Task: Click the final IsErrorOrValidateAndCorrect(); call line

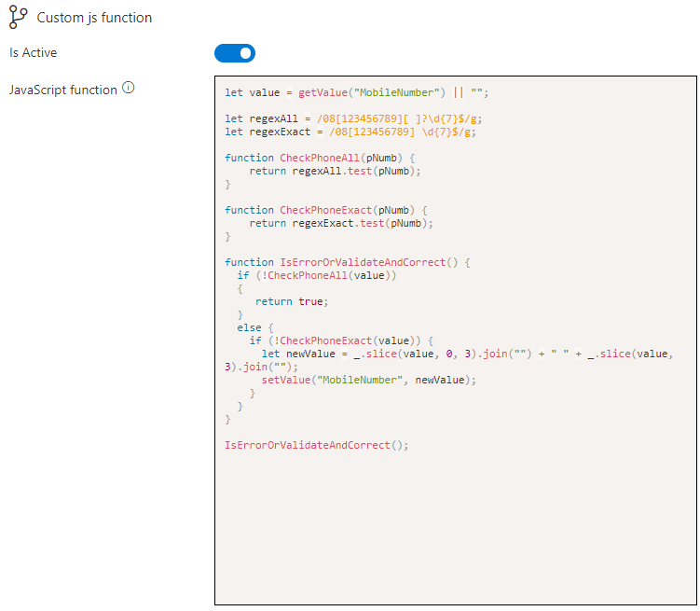Action: coord(316,445)
